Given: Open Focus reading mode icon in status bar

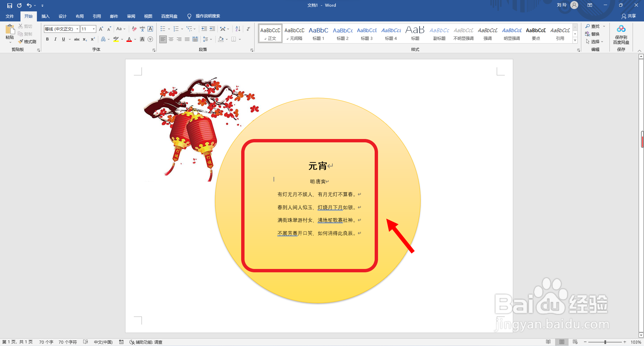Looking at the screenshot, I should coord(548,342).
